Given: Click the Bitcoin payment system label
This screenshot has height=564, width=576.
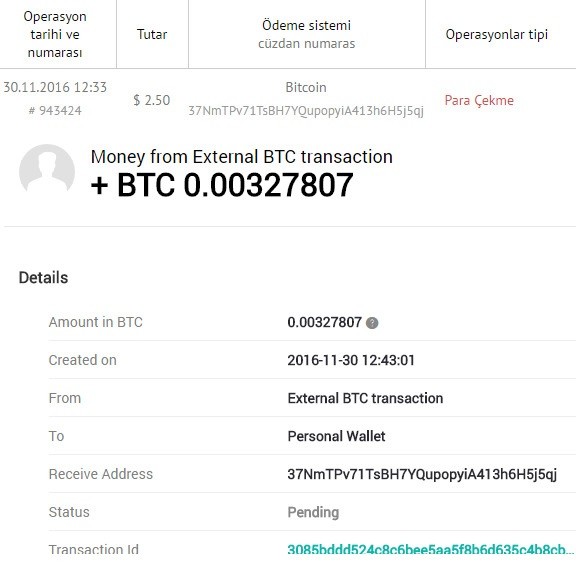Looking at the screenshot, I should 306,87.
